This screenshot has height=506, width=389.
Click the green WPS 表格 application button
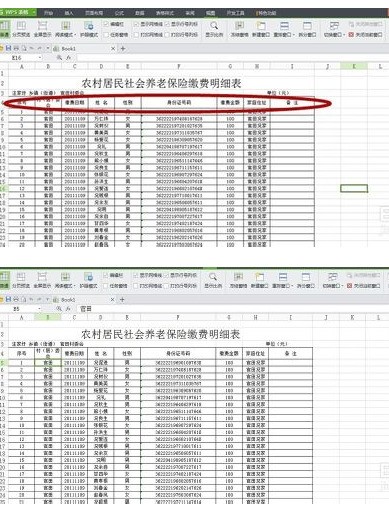pos(18,12)
